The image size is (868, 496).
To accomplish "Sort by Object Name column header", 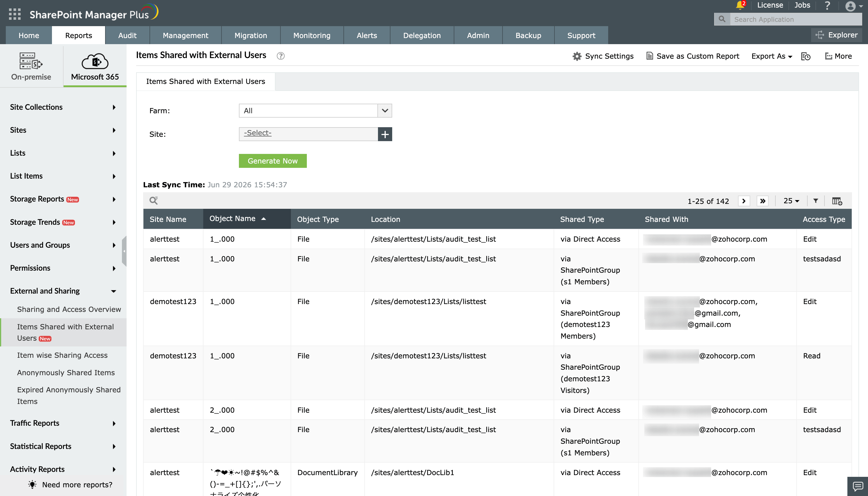I will (247, 219).
